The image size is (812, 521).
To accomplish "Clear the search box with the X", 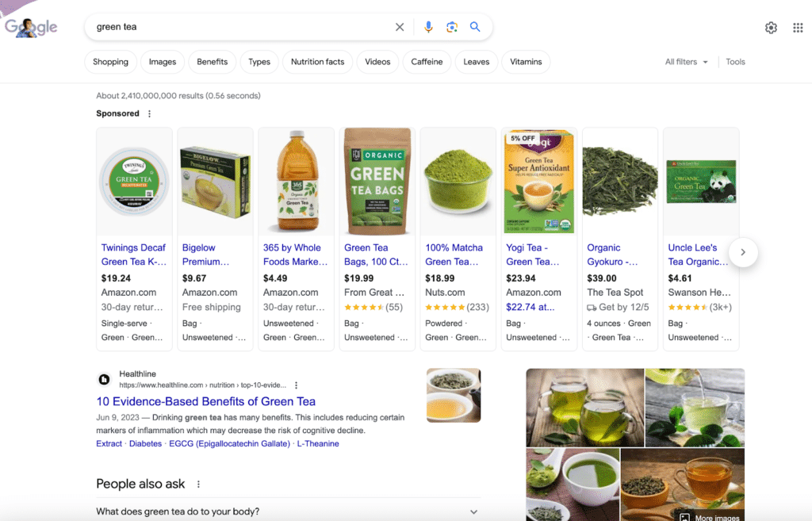I will point(400,27).
